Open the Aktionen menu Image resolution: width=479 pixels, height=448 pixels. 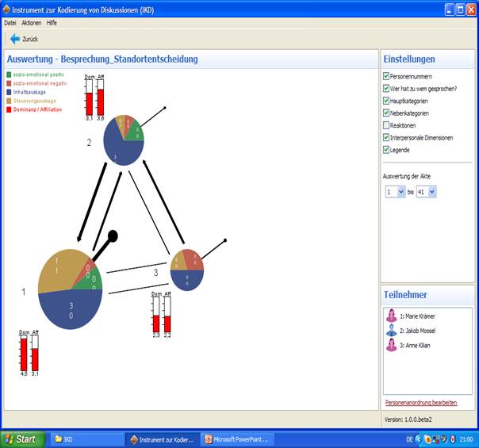coord(32,23)
